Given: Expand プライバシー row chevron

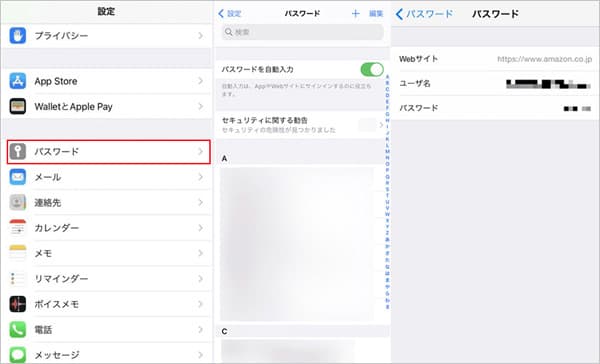Looking at the screenshot, I should 201,36.
